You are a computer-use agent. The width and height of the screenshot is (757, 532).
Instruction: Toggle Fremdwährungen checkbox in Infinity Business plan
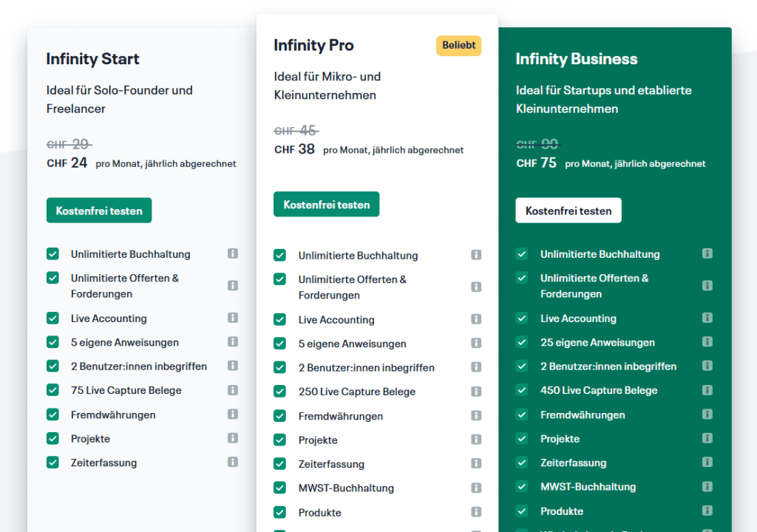[x=522, y=415]
